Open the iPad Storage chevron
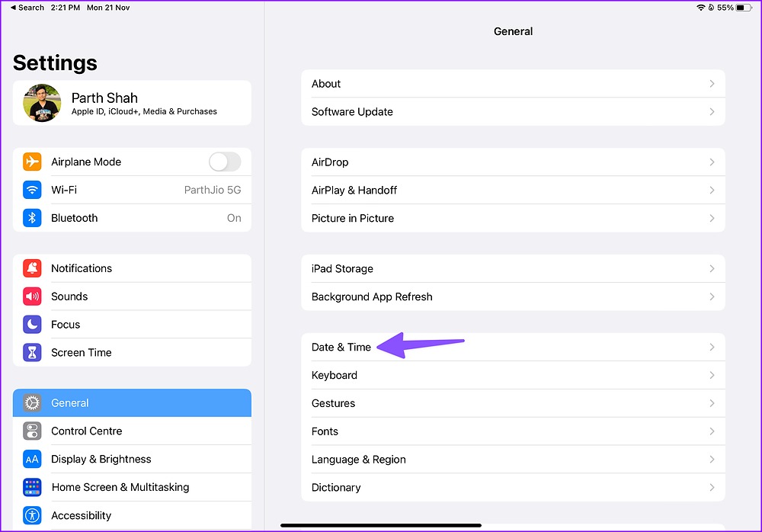762x532 pixels. click(712, 268)
